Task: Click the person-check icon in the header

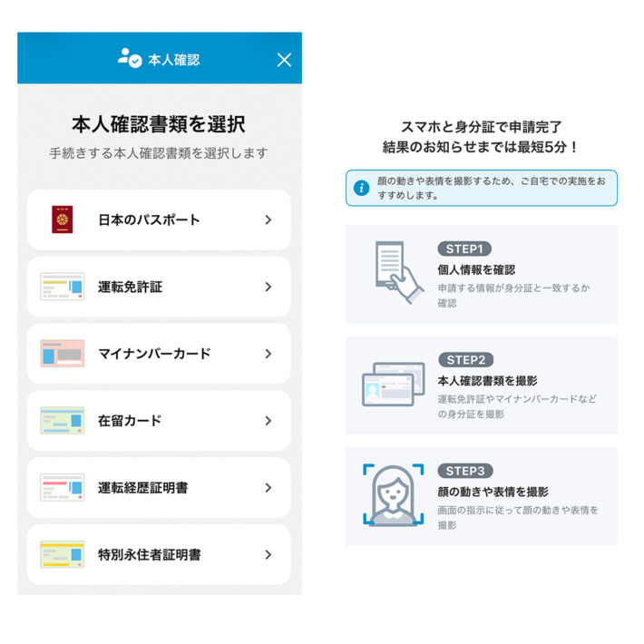Action: (x=130, y=58)
